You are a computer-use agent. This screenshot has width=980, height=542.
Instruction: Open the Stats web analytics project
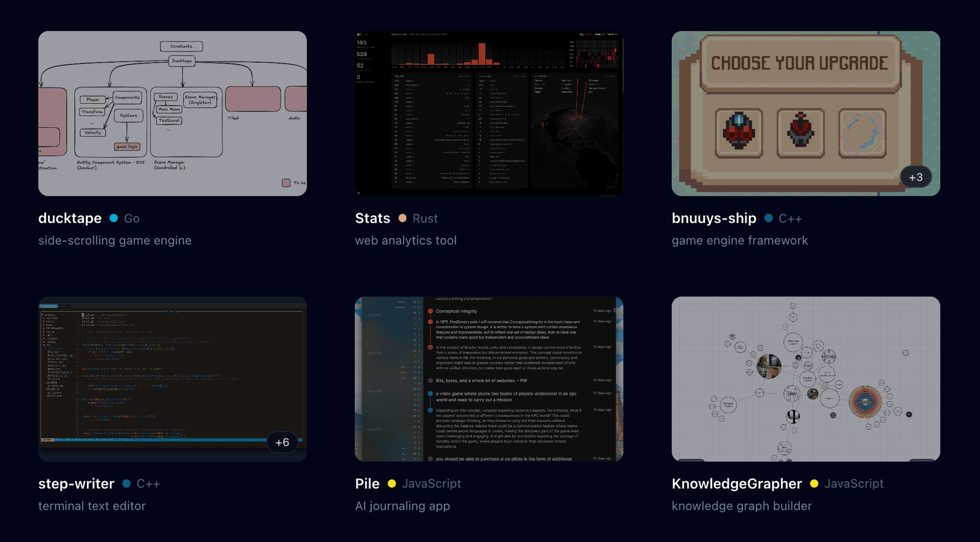[x=372, y=218]
